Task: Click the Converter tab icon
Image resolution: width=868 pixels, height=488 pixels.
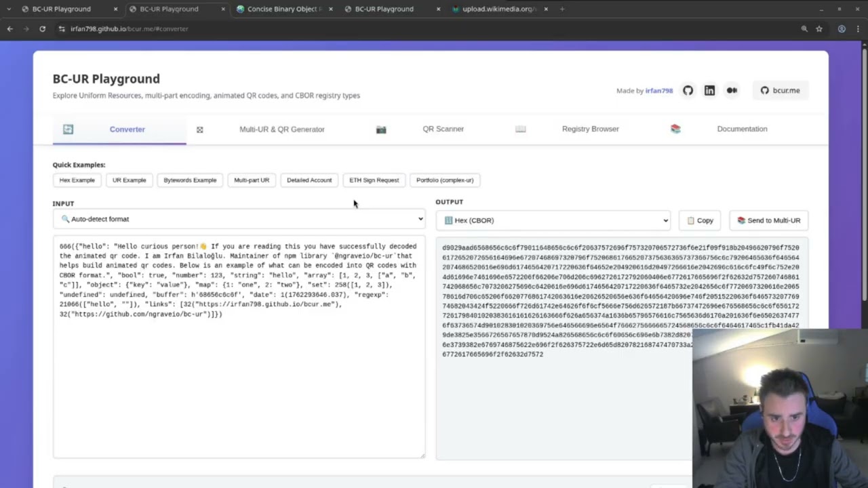Action: [68, 129]
